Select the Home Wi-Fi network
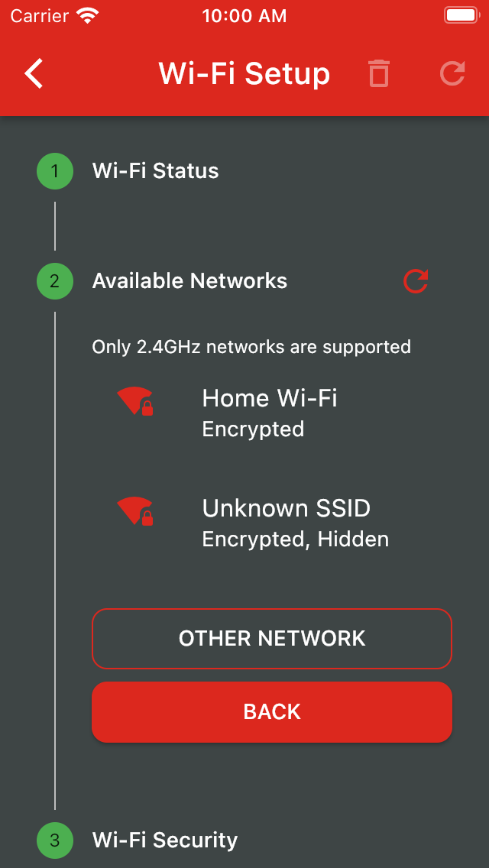The image size is (489, 868). (x=270, y=413)
